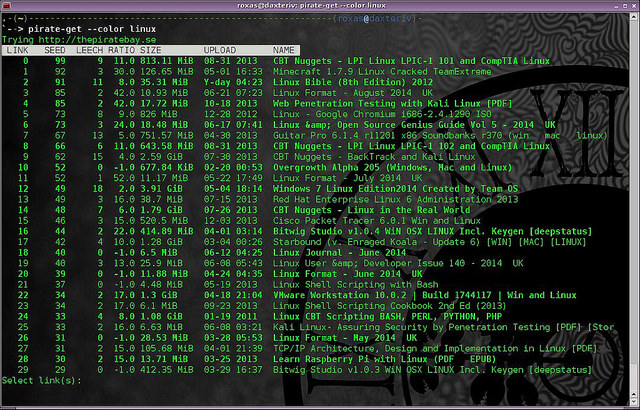640x410 pixels.
Task: Click the SEED column header
Action: click(x=56, y=49)
